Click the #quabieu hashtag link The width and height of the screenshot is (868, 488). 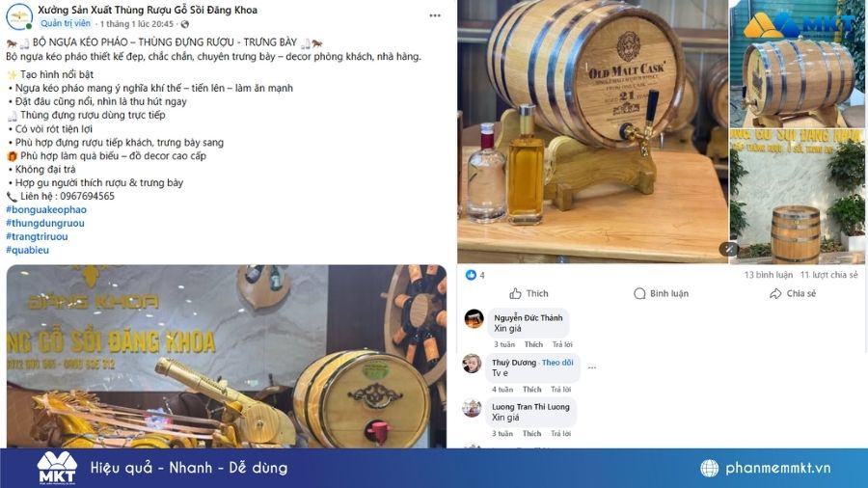click(x=27, y=250)
